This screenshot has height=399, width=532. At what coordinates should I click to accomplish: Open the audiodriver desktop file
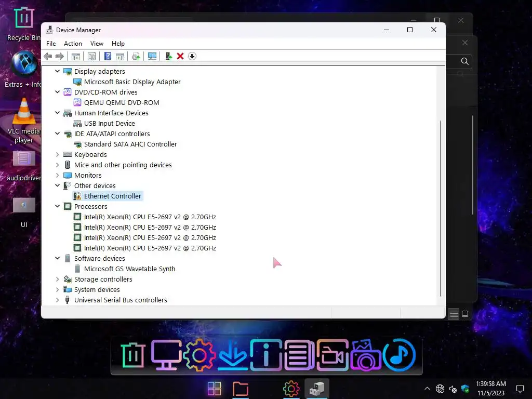24,166
